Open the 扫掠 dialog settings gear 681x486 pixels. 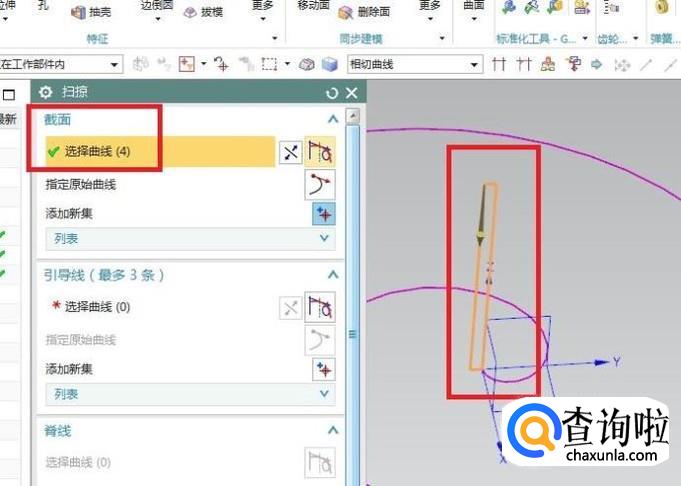(45, 92)
